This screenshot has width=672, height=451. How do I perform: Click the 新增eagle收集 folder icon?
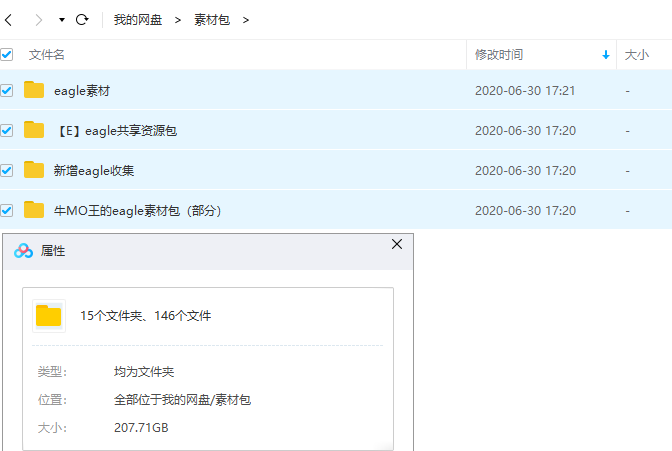pyautogui.click(x=34, y=170)
